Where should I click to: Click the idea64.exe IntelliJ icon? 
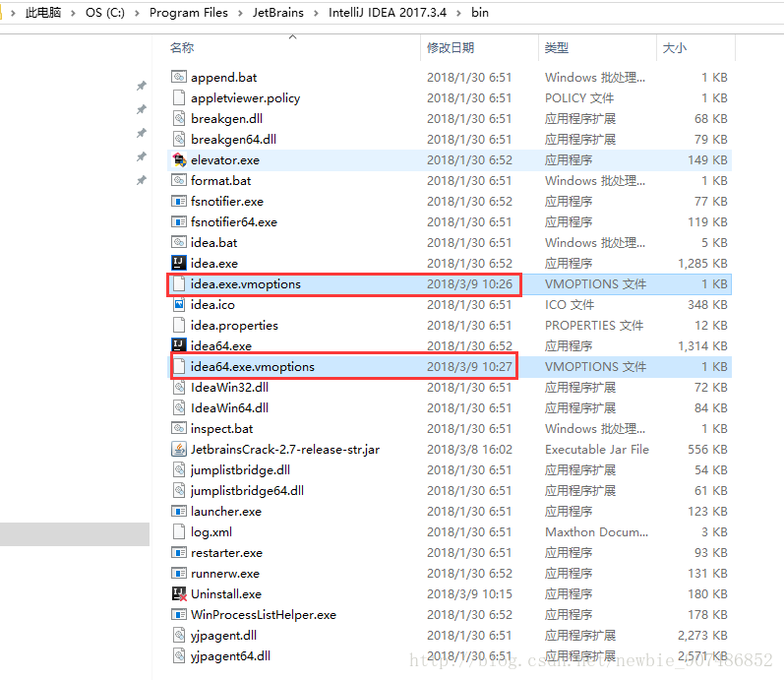tap(179, 345)
